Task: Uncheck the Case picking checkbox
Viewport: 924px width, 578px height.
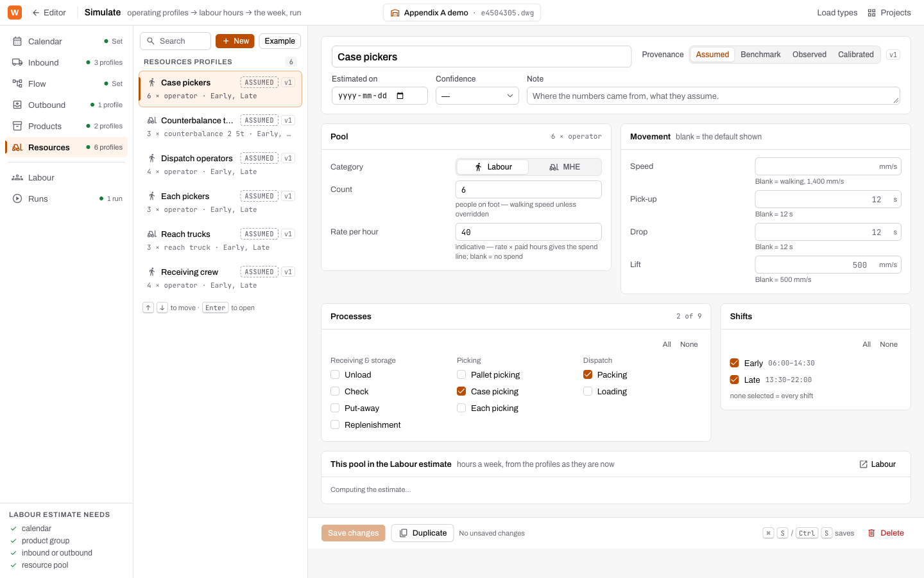Action: (461, 391)
